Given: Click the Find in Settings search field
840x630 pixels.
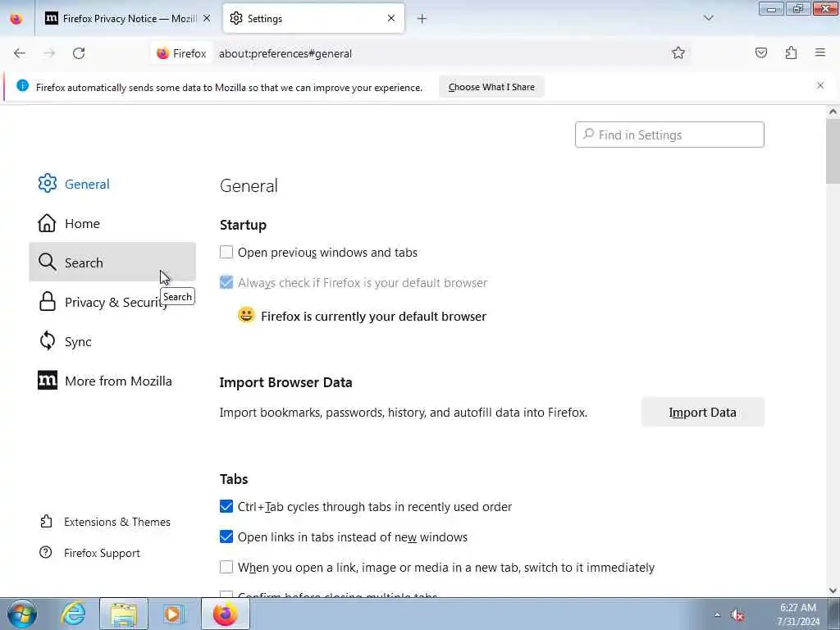Looking at the screenshot, I should [669, 135].
